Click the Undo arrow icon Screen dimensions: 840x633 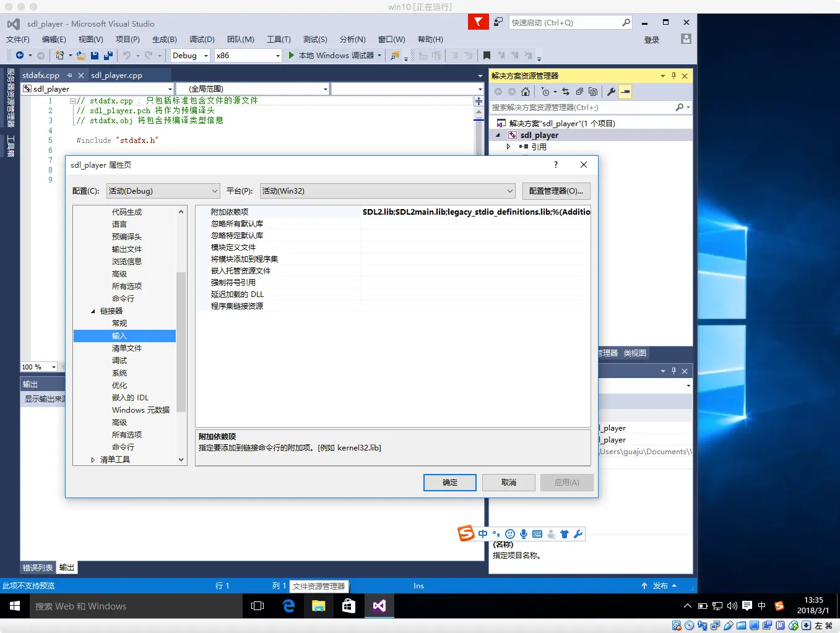(127, 55)
